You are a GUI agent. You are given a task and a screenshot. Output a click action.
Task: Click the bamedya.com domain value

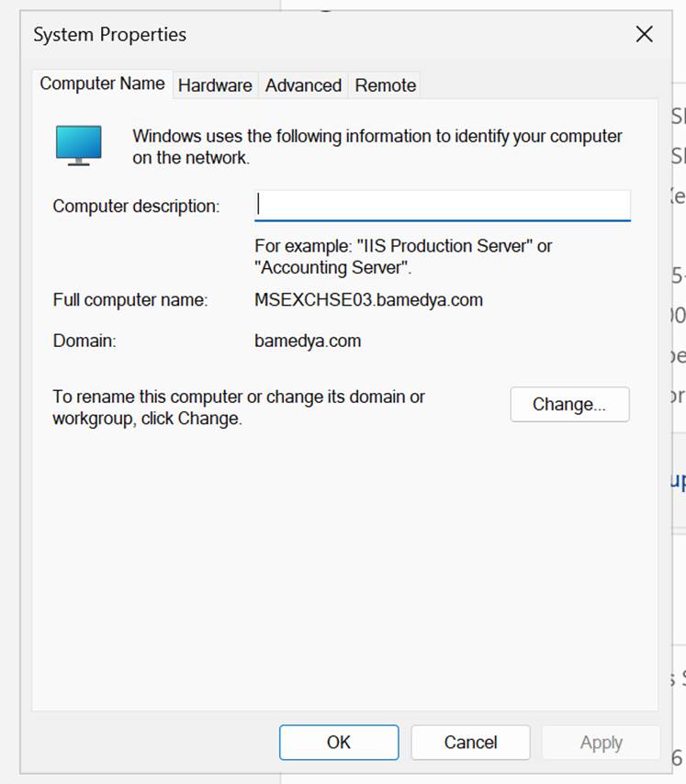tap(308, 341)
